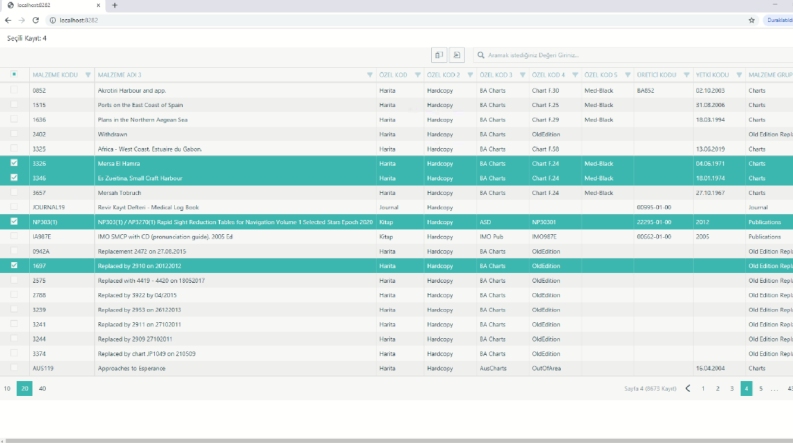The height and width of the screenshot is (446, 793).
Task: Reload the browser page
Action: pos(35,20)
